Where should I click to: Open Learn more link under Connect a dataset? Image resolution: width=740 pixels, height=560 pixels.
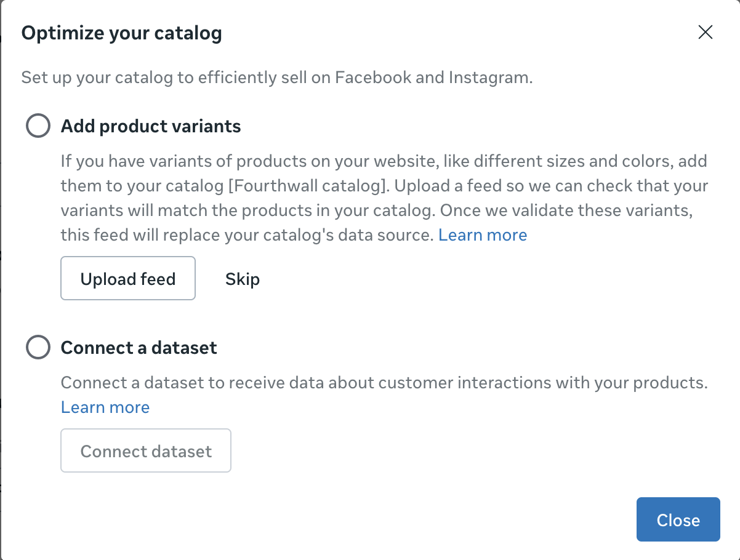(x=105, y=407)
